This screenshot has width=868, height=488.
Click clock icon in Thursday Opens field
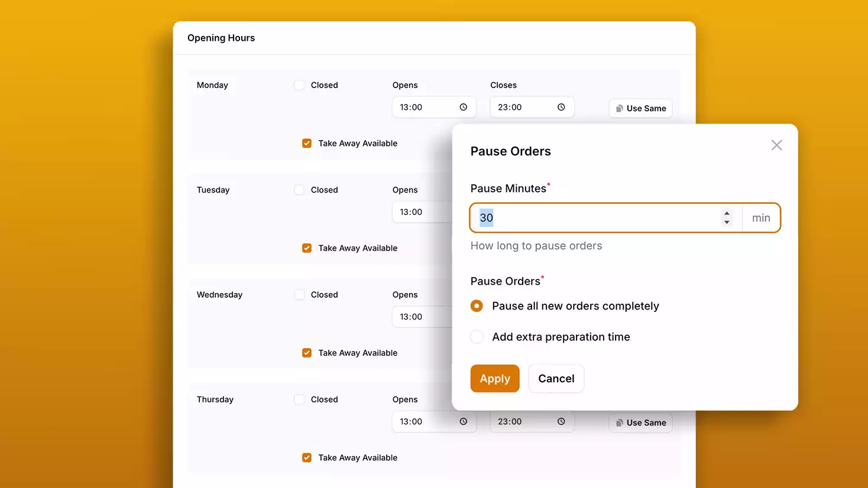tap(463, 422)
